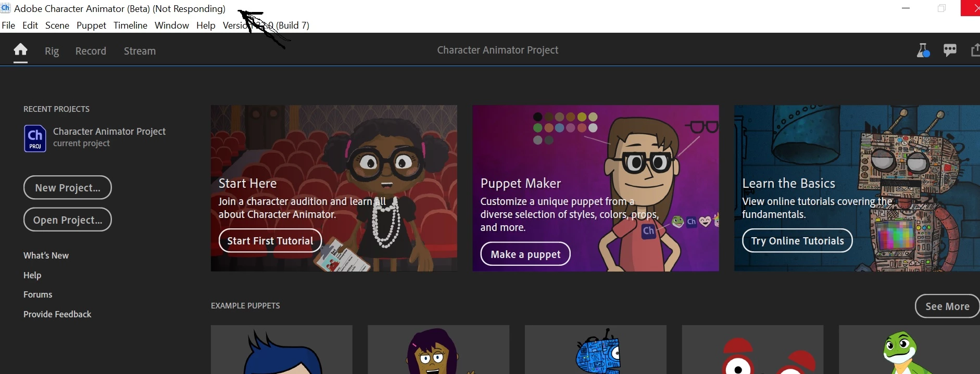Click the share/export icon at top right
Screen dimensions: 980x374
[975, 50]
